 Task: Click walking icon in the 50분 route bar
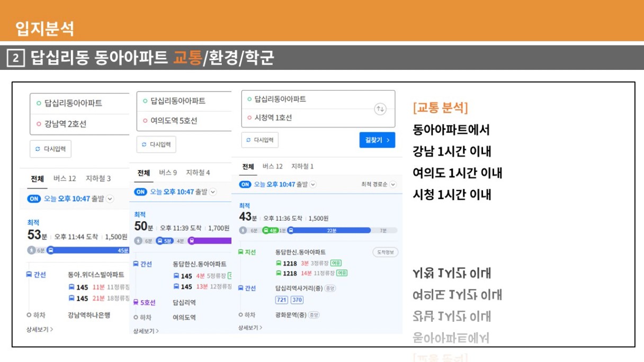pos(139,241)
